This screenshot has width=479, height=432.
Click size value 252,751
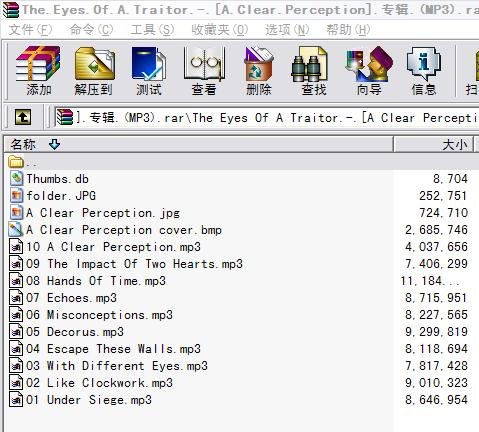click(443, 196)
